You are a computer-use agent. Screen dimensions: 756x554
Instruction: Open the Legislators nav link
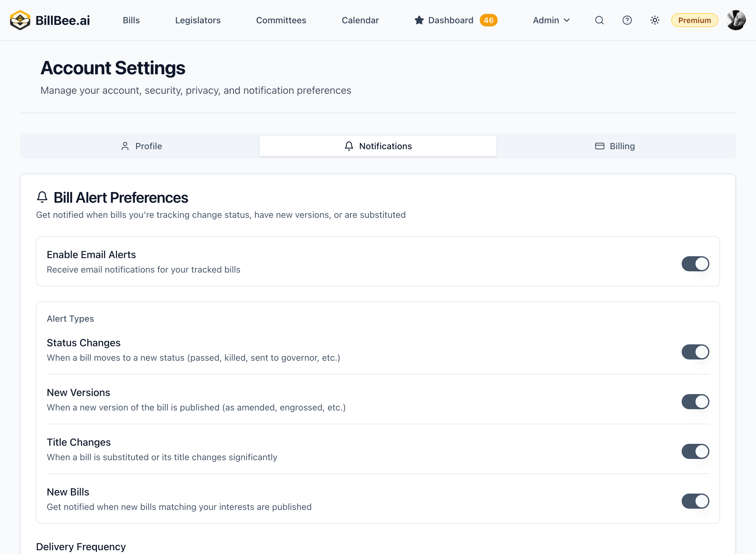pyautogui.click(x=198, y=20)
